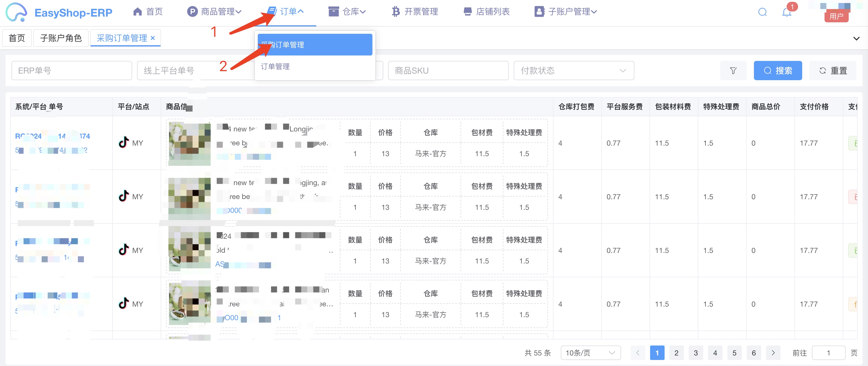868x366 pixels.
Task: Focus the 商品SKU input field
Action: click(448, 70)
